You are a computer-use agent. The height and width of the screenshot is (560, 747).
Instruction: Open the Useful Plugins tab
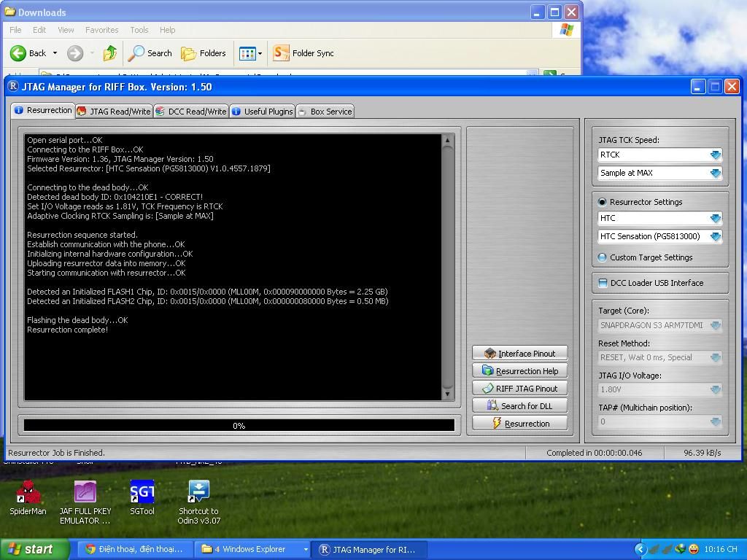[x=263, y=112]
